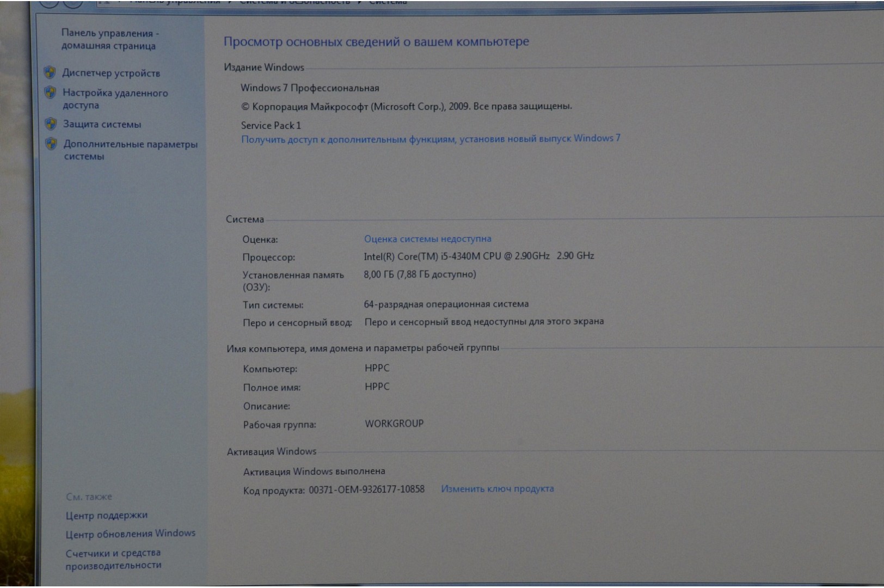Open link to get new Windows 7 edition features
Viewport: 884px width, 588px height.
pyautogui.click(x=431, y=139)
